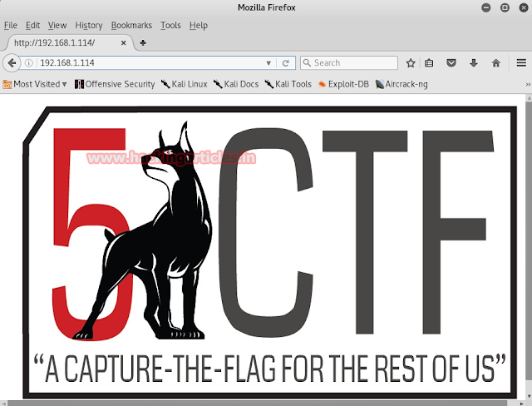Show your bookmarks list icon
Screen dimensions: 532x406
tap(429, 62)
